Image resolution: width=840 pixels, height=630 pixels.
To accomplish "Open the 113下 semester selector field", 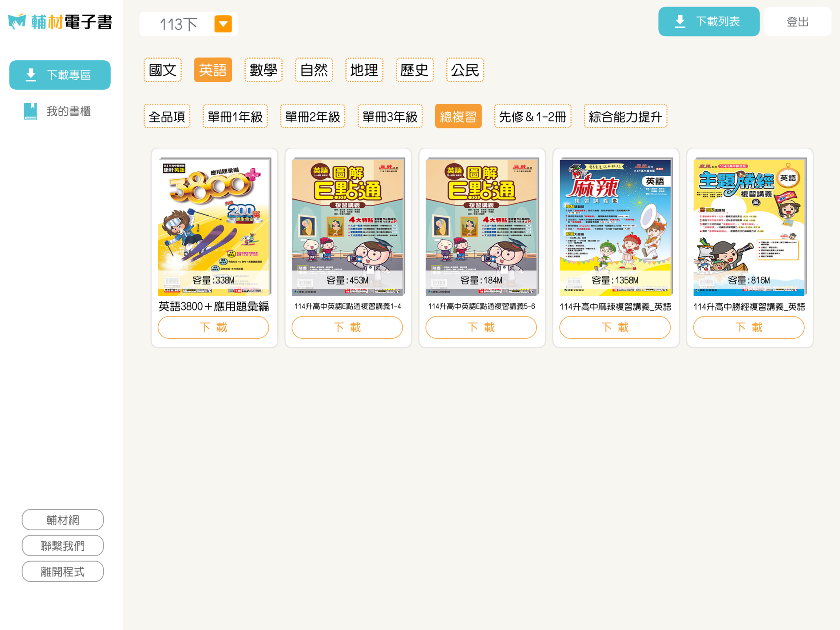I will [188, 24].
